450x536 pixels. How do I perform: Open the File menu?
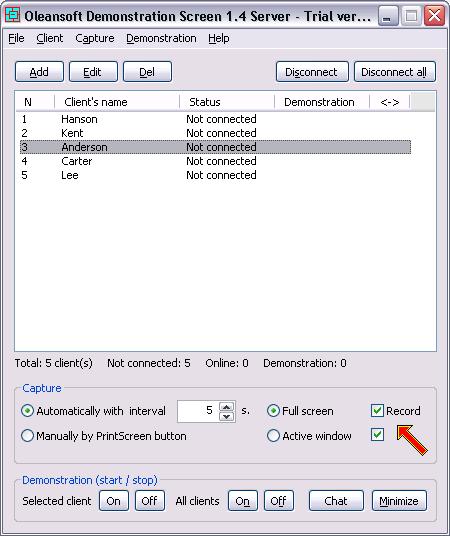coord(16,38)
